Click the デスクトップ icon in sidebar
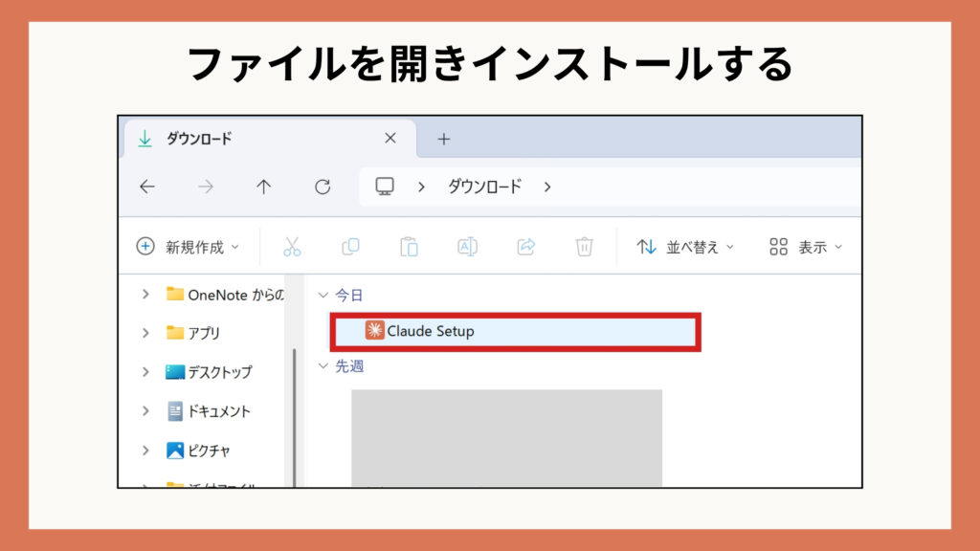 tap(175, 372)
